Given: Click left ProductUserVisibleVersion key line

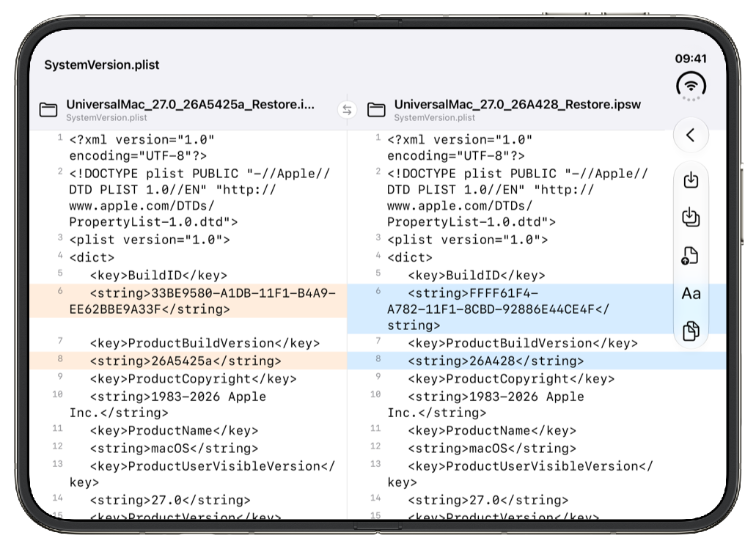Looking at the screenshot, I should (202, 474).
